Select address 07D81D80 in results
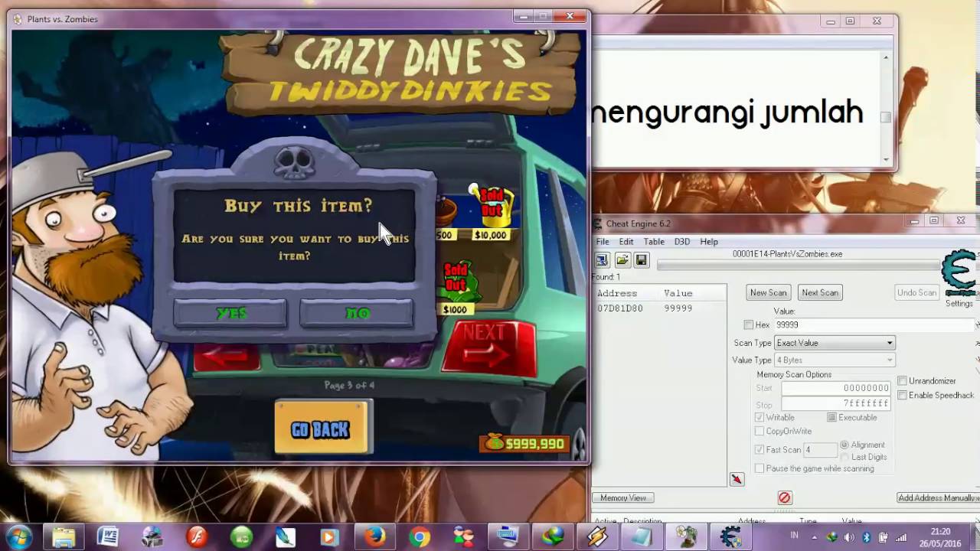The height and width of the screenshot is (551, 980). pyautogui.click(x=620, y=308)
